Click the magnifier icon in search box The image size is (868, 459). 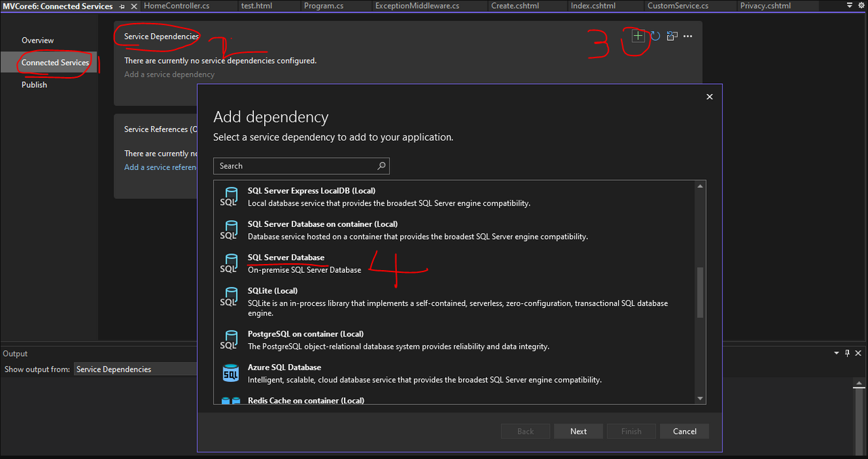(382, 166)
